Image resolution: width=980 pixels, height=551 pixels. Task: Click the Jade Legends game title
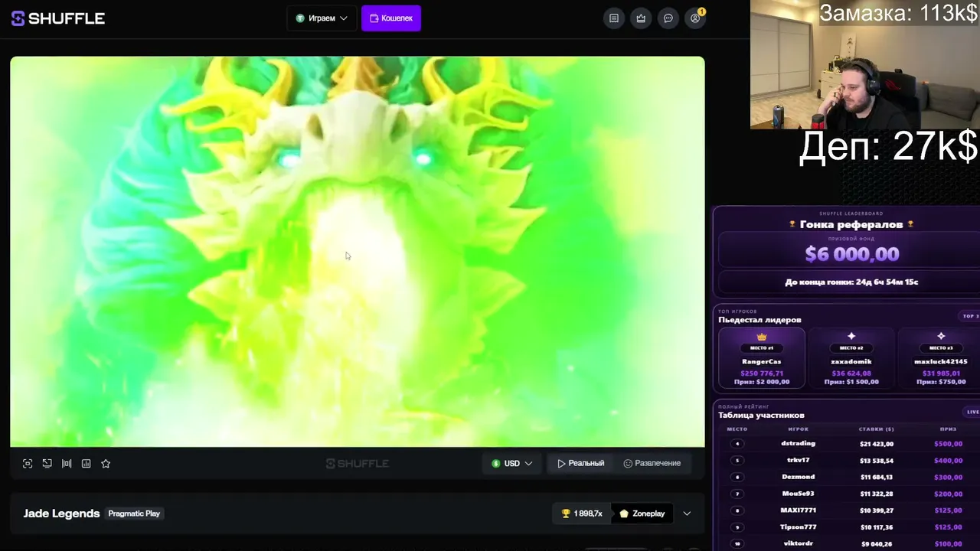[x=61, y=514]
